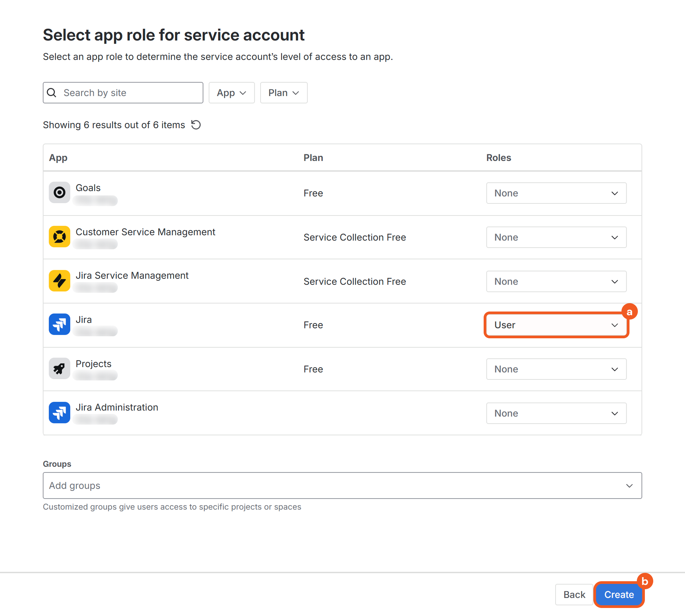
Task: Open the Goals role dropdown
Action: tap(556, 193)
